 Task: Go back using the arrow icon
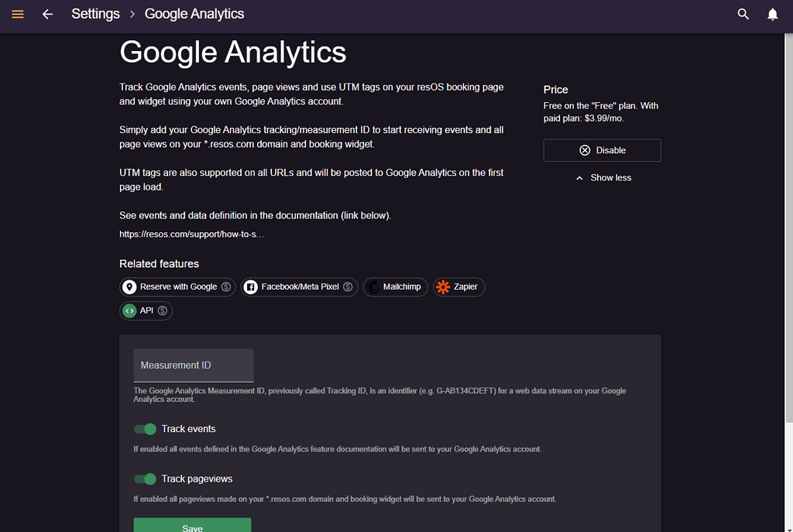pos(47,14)
